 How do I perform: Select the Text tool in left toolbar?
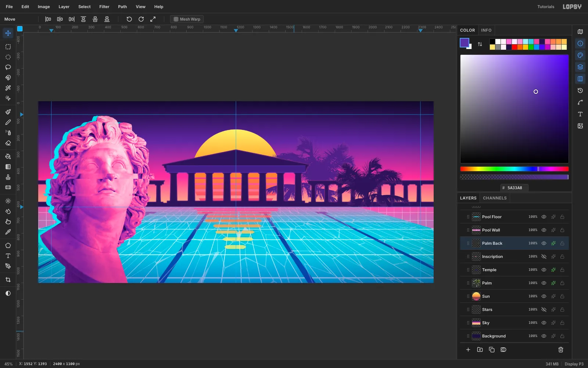[x=8, y=256]
